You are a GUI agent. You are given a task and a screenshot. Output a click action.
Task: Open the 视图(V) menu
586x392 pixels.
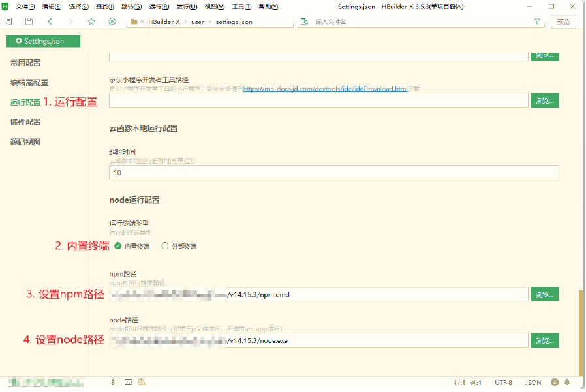tap(215, 7)
